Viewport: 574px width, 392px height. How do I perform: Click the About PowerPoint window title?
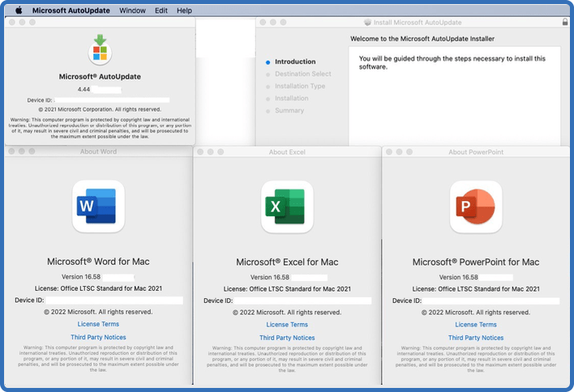(x=476, y=152)
